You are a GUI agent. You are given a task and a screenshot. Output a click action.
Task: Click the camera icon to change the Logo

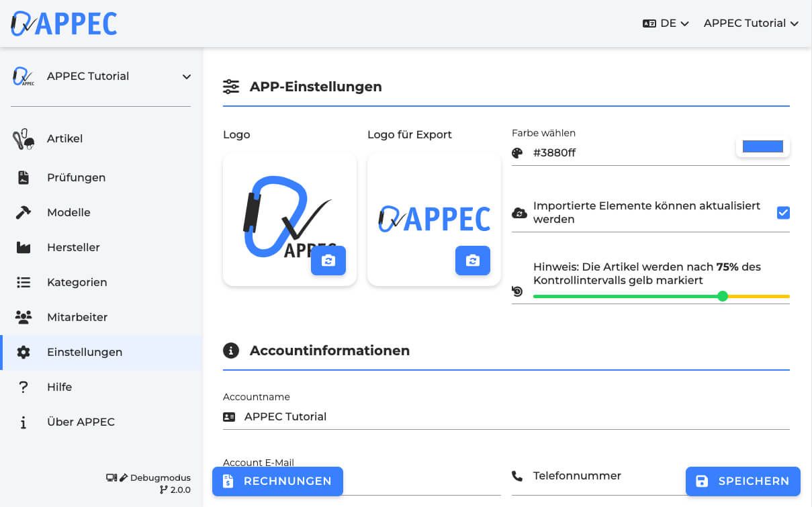point(328,261)
